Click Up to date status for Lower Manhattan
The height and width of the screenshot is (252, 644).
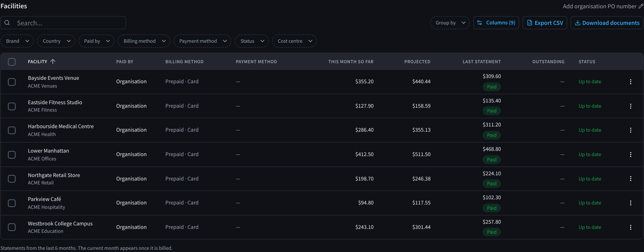590,155
